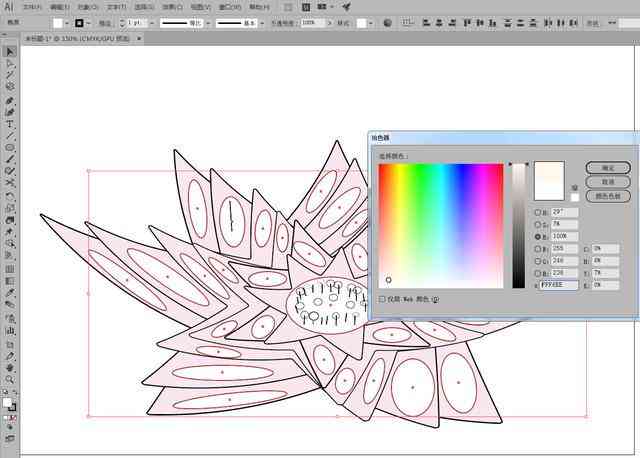
Task: Select the Type tool
Action: pos(10,124)
